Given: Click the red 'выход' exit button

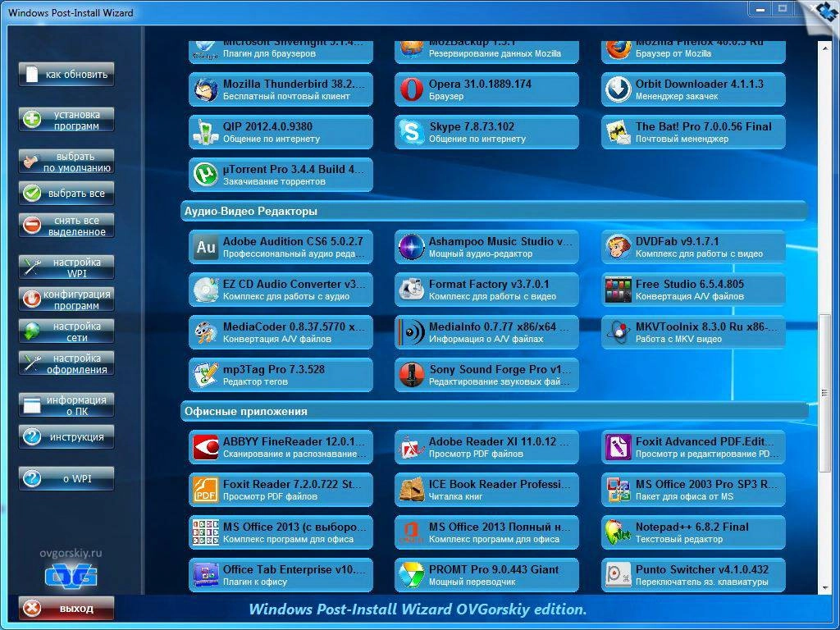Looking at the screenshot, I should (66, 609).
